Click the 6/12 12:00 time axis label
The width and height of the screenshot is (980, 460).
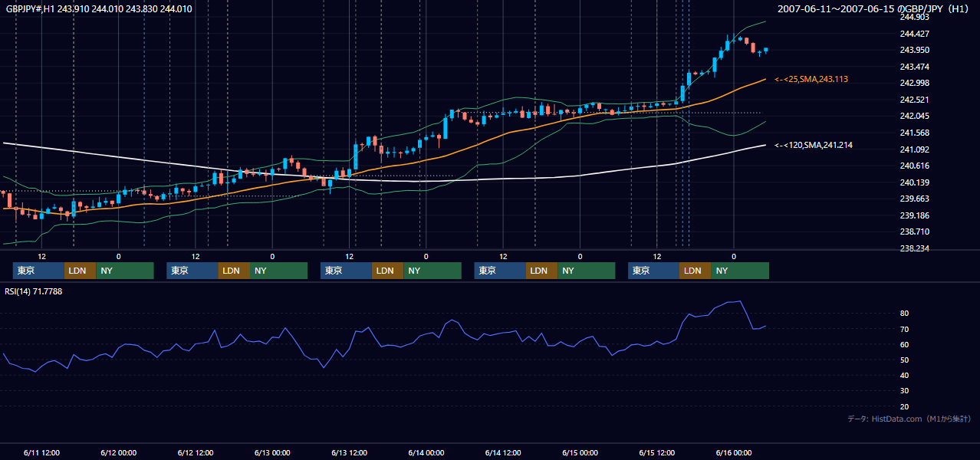point(196,453)
